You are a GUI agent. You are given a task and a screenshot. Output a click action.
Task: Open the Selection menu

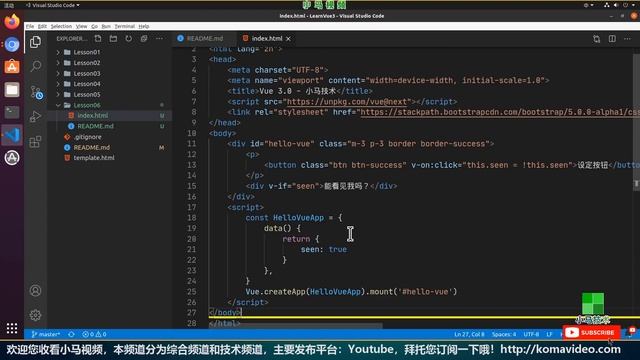pyautogui.click(x=61, y=26)
